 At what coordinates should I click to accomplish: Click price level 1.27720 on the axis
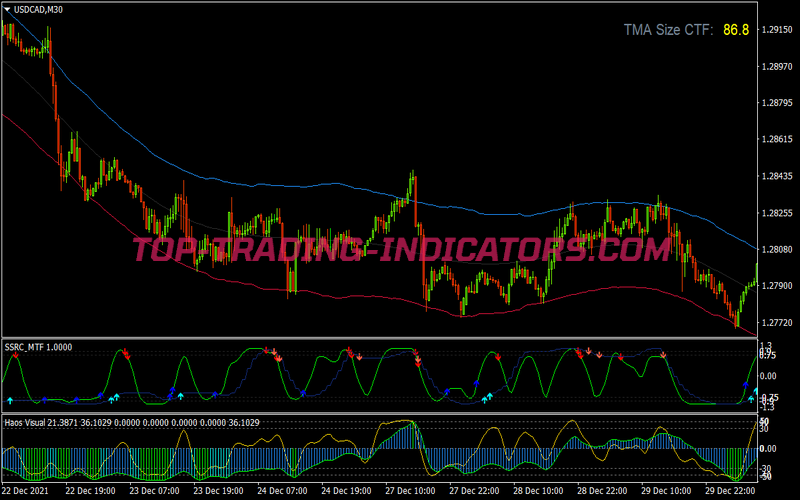click(777, 322)
